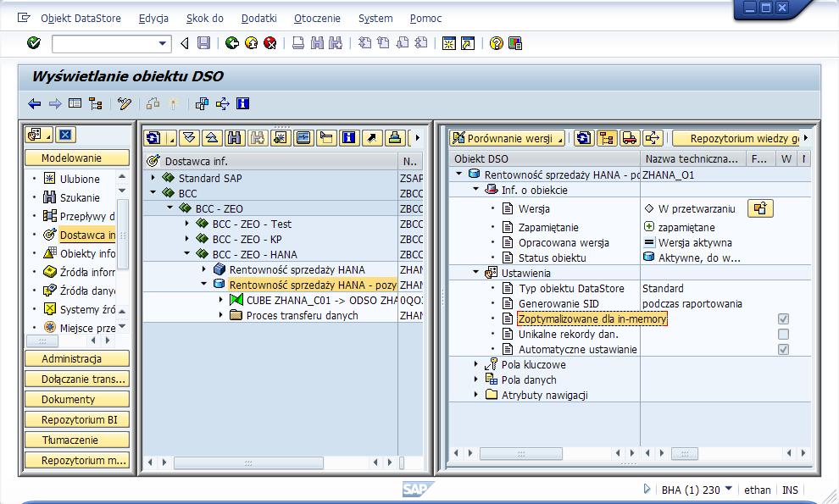Click the yellow Exit icon
Viewport: 839px width, 504px height.
[251, 43]
